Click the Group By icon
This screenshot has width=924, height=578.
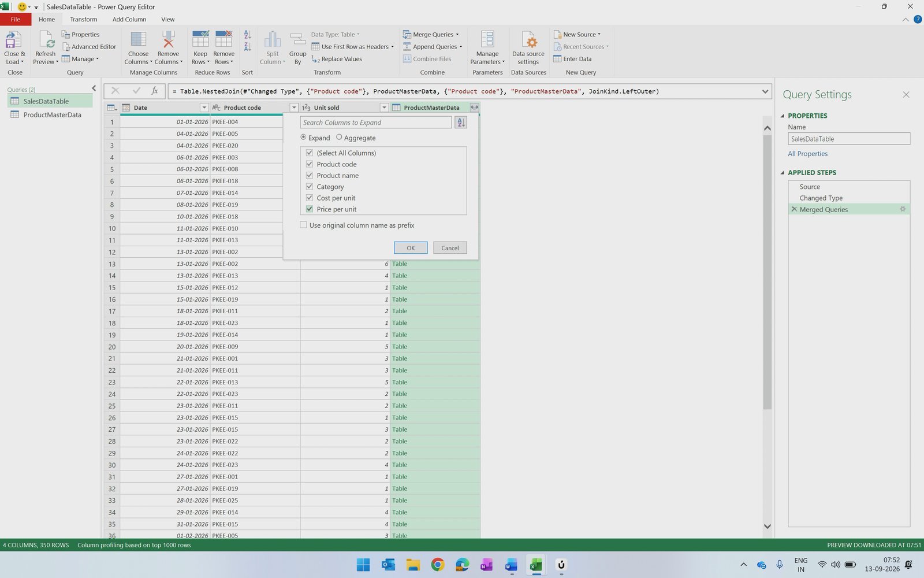[298, 40]
